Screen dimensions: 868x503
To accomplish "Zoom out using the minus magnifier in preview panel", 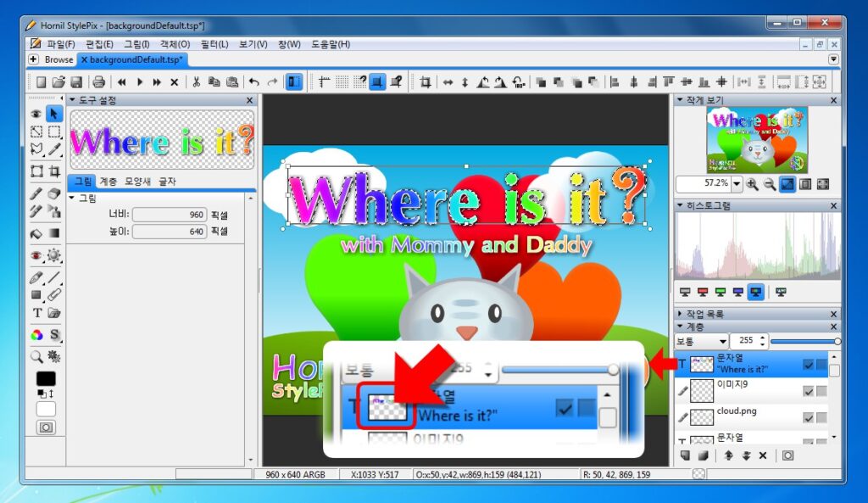I will tap(770, 184).
